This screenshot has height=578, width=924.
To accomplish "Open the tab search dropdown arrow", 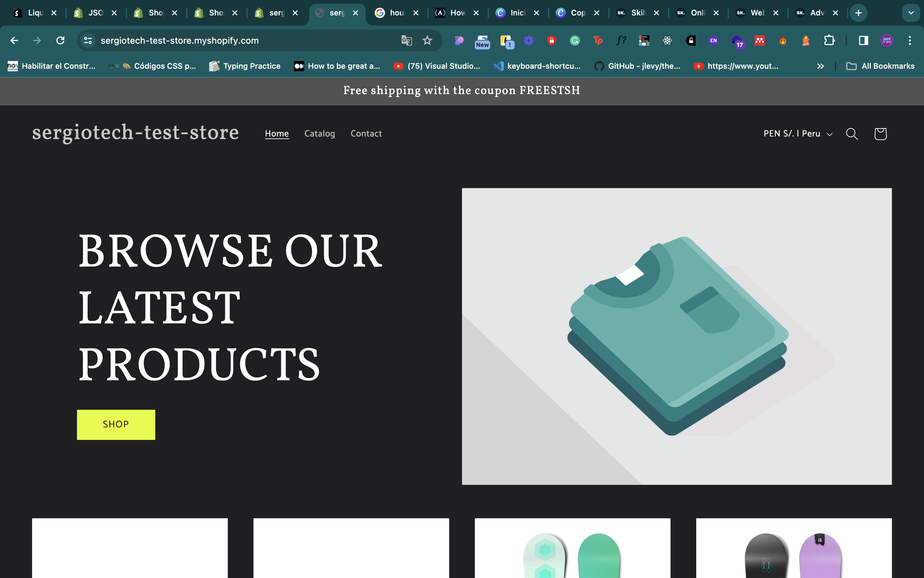I will pyautogui.click(x=911, y=13).
